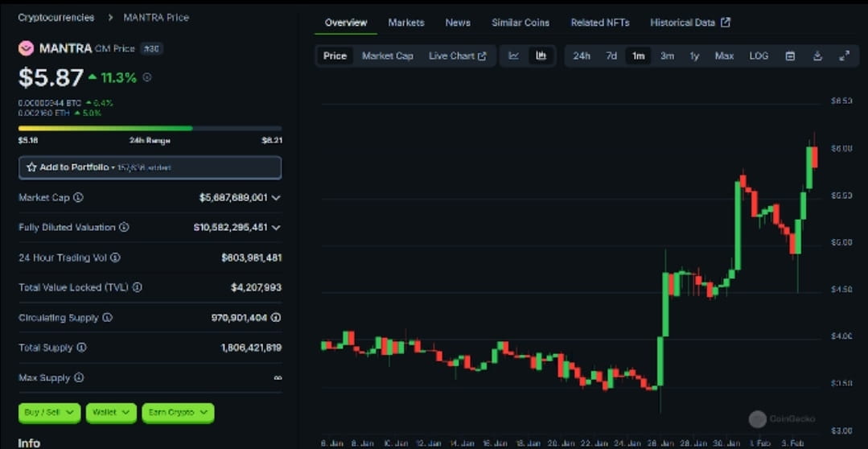This screenshot has width=868, height=449.
Task: Select 1y time range
Action: pyautogui.click(x=694, y=56)
